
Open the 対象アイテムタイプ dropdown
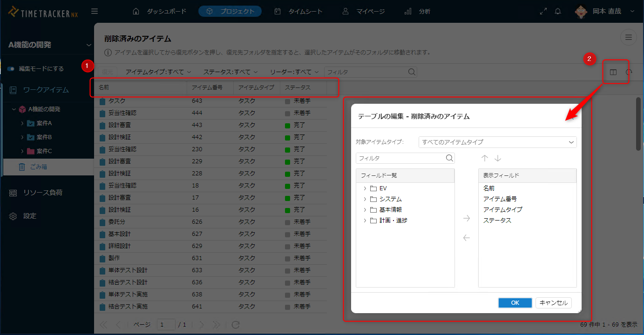pos(497,142)
